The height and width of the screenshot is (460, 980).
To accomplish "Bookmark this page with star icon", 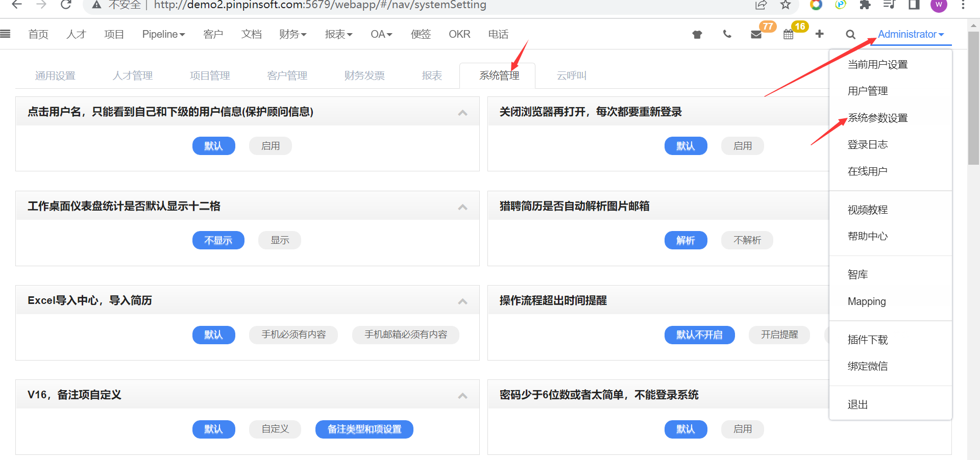I will (785, 5).
